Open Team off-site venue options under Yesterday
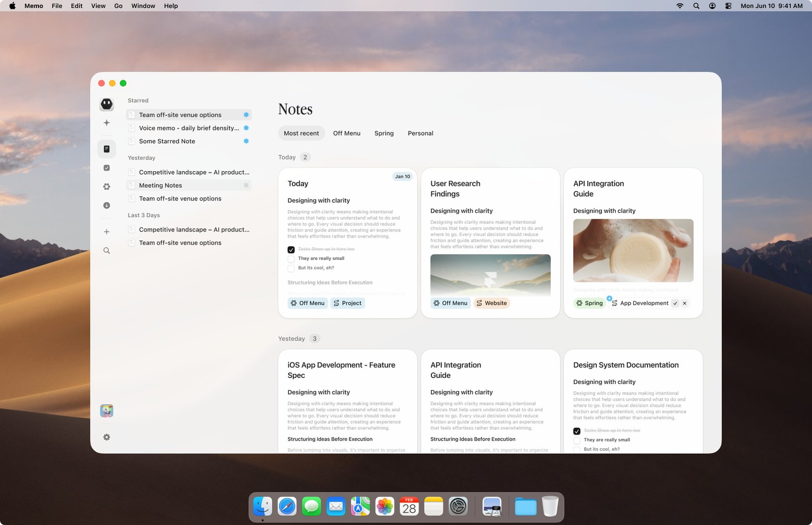This screenshot has height=525, width=812. [189, 199]
